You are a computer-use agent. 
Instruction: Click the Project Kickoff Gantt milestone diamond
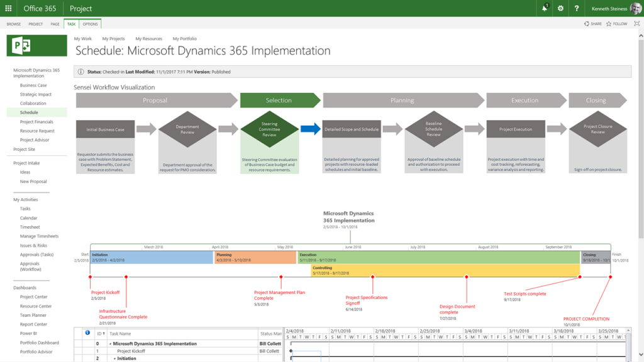point(291,351)
